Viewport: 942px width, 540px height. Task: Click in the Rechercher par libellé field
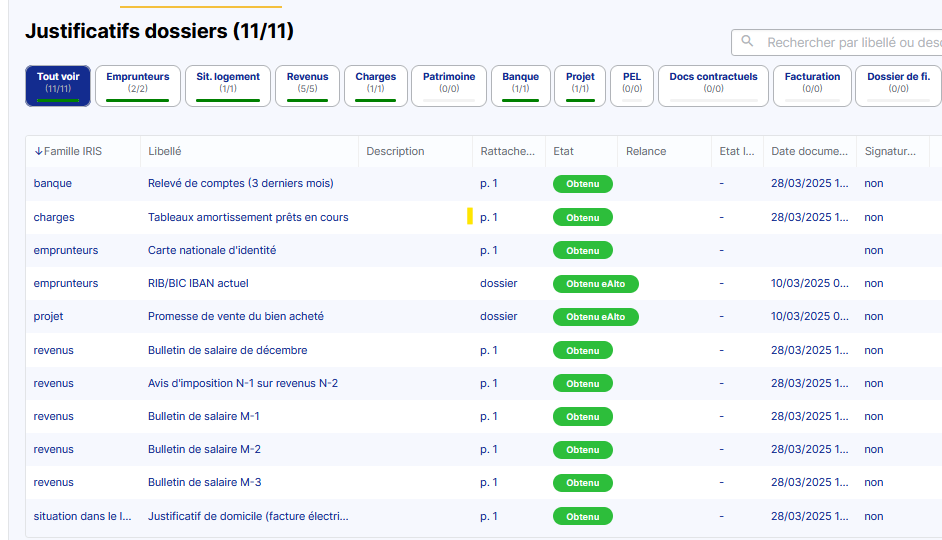pos(850,43)
